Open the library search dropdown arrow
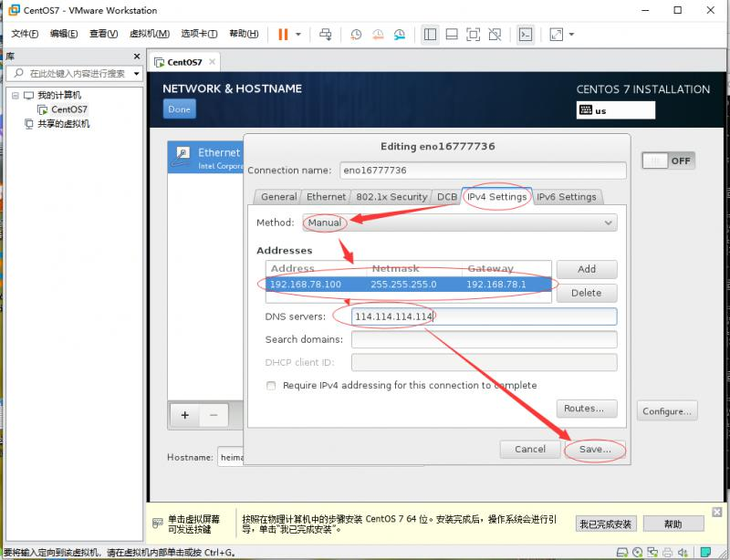The width and height of the screenshot is (730, 560). coord(136,74)
